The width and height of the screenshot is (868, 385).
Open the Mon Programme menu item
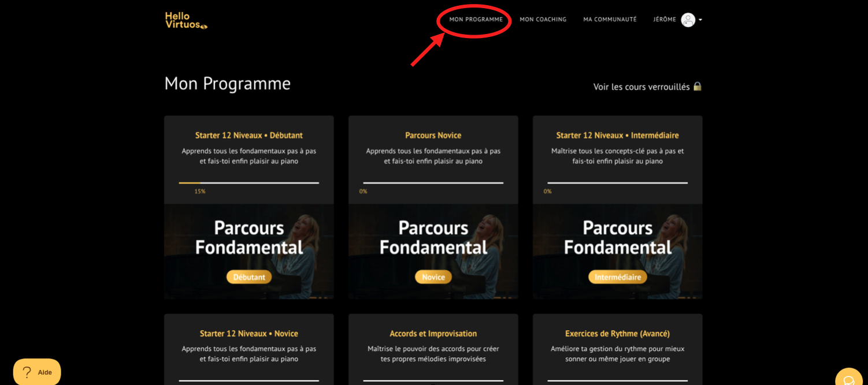click(476, 20)
